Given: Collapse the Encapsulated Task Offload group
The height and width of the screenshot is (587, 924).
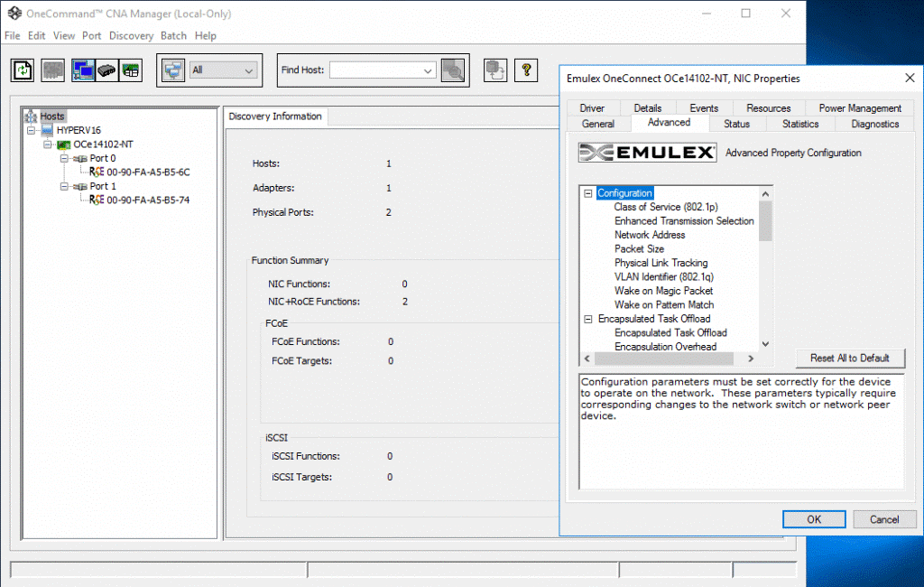Looking at the screenshot, I should point(588,319).
